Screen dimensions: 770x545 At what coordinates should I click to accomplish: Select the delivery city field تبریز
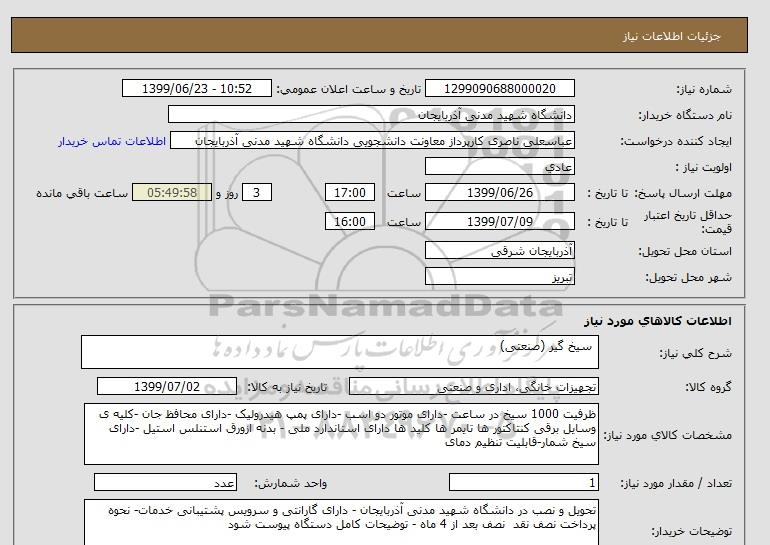tap(500, 276)
